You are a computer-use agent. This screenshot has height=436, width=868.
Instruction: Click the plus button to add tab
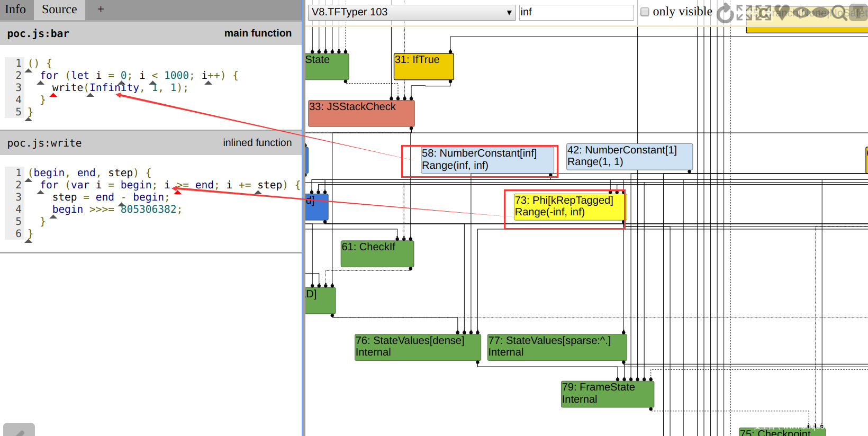[101, 10]
